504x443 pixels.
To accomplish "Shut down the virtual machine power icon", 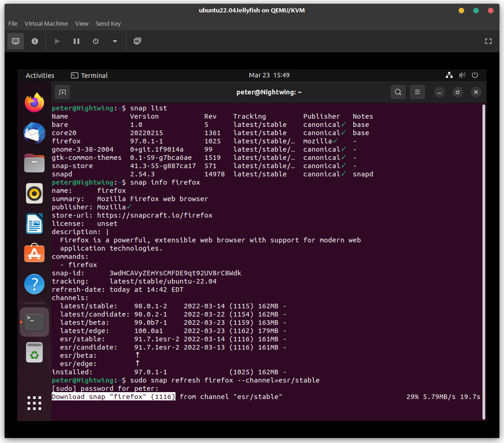I will click(96, 41).
